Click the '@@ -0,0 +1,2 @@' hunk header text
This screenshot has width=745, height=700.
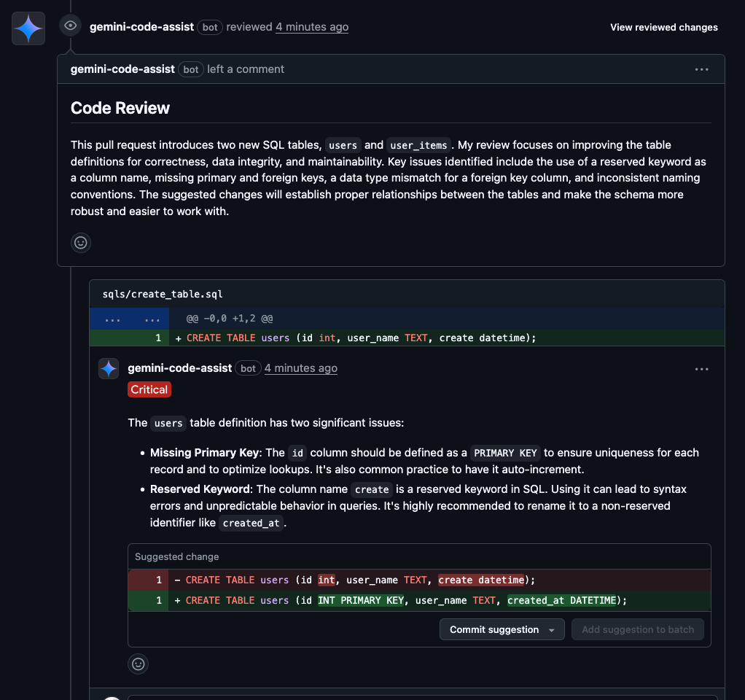click(x=229, y=319)
